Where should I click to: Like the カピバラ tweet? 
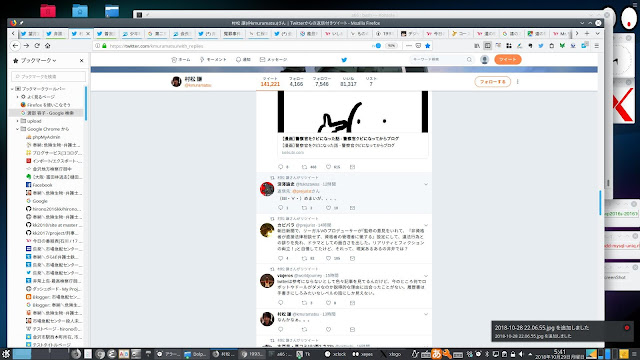click(328, 258)
